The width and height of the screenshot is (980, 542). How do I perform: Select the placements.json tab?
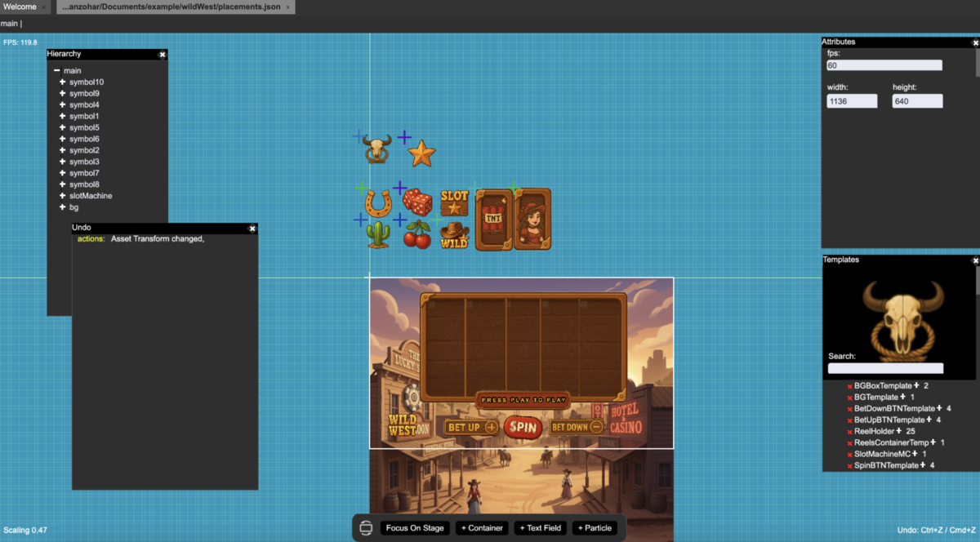tap(171, 7)
